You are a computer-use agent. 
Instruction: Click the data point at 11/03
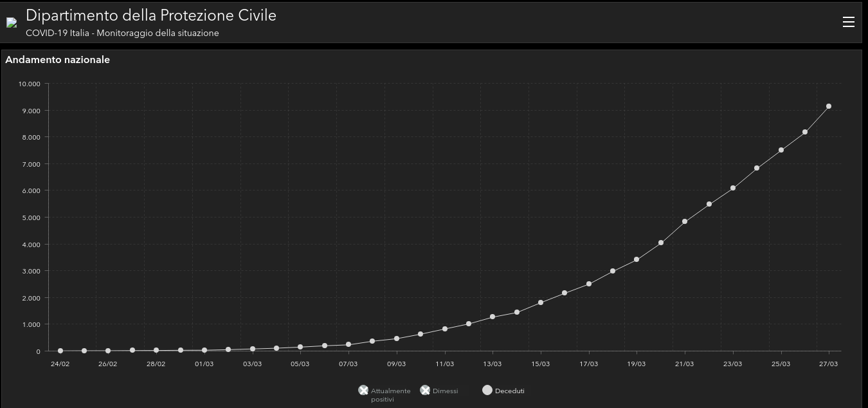tap(445, 329)
